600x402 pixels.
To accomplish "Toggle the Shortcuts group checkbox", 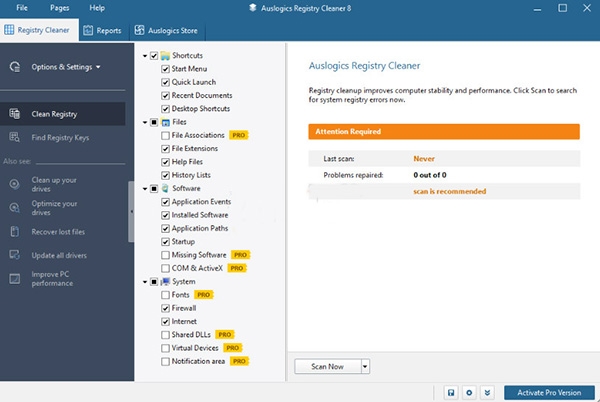I will (154, 56).
